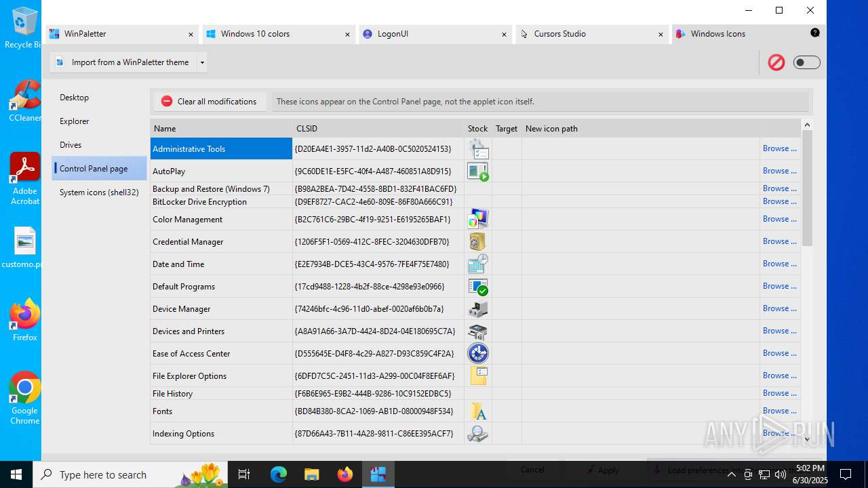The height and width of the screenshot is (488, 868).
Task: Click the vertical scrollbar thumb of the list
Action: (x=807, y=188)
